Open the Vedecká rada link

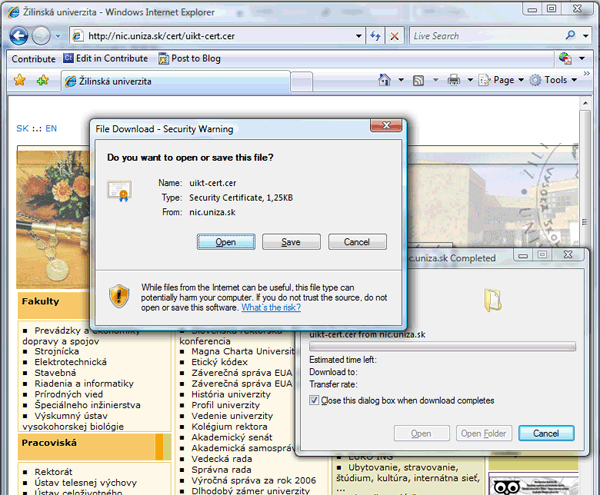coord(222,458)
